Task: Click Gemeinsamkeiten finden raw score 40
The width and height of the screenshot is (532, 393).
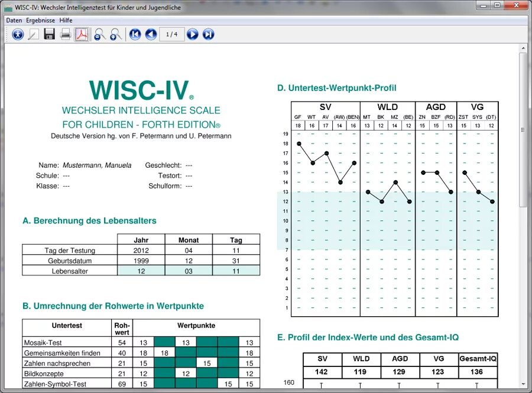Action: coord(122,353)
